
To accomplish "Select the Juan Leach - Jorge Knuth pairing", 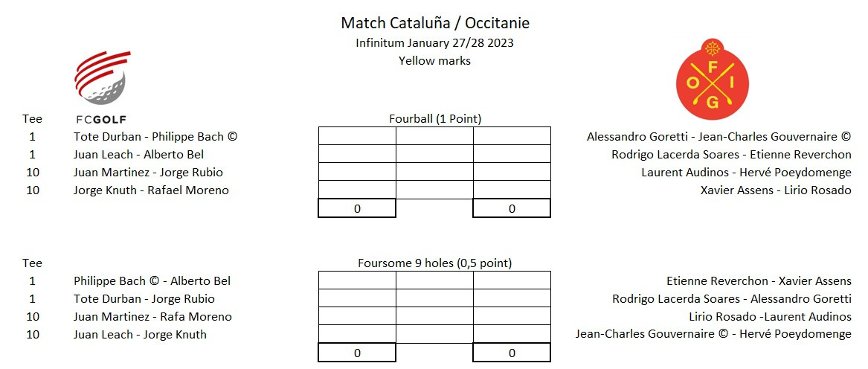I will (x=140, y=335).
